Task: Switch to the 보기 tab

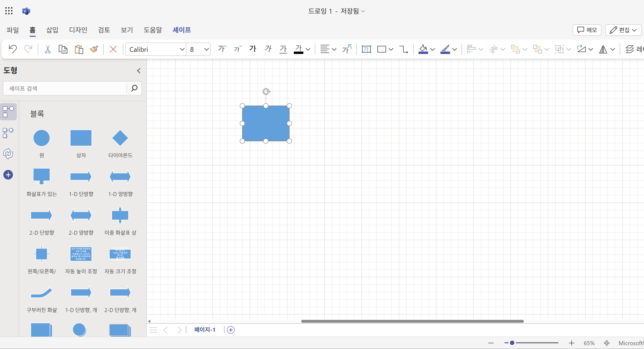Action: [127, 30]
